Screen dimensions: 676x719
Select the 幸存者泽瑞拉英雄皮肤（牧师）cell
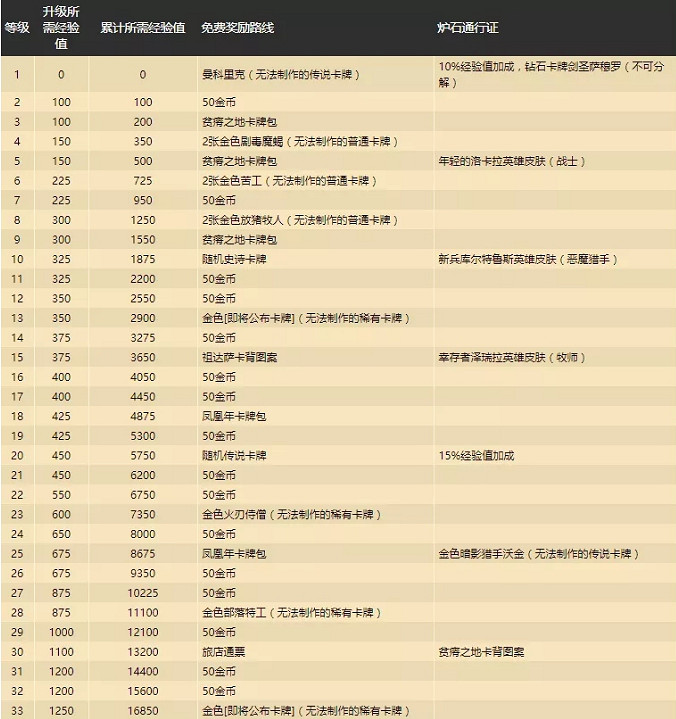512,358
